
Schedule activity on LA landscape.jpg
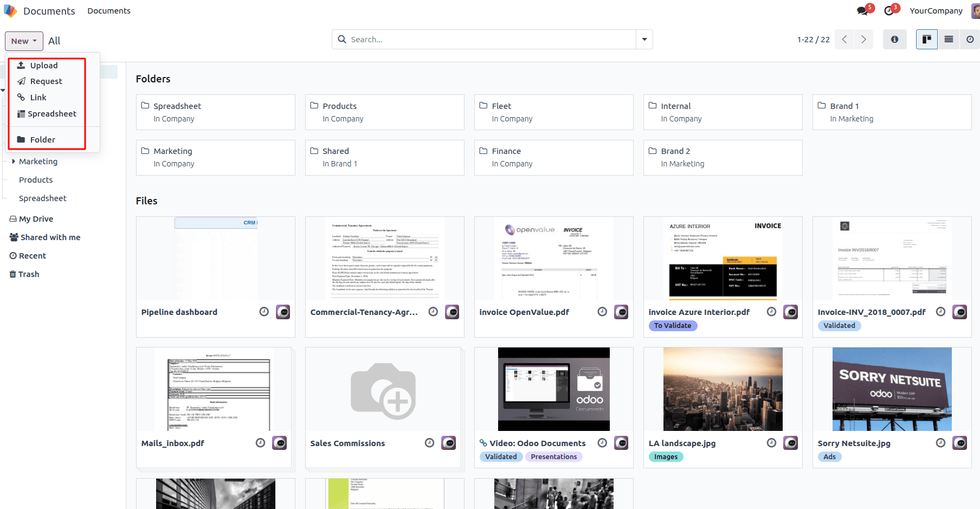[771, 443]
